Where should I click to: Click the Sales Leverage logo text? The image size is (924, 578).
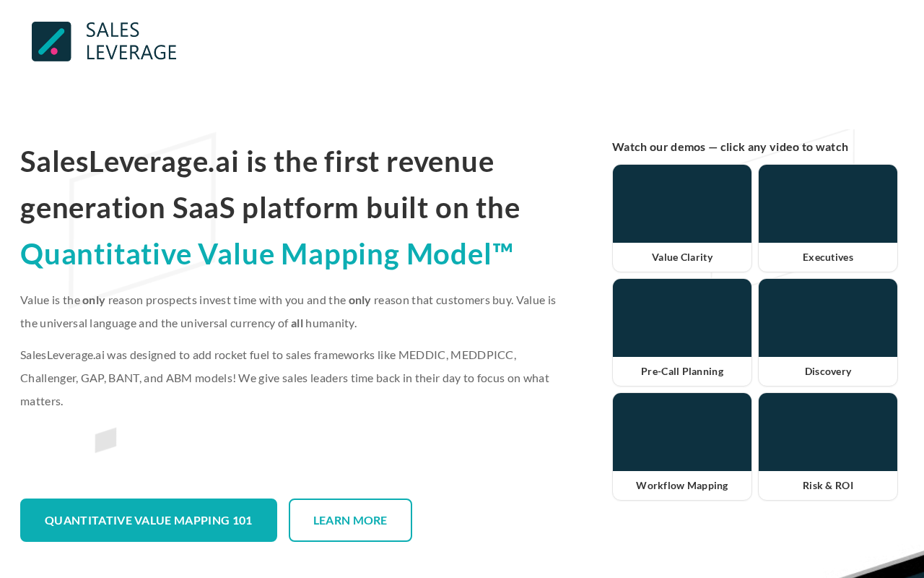point(131,41)
